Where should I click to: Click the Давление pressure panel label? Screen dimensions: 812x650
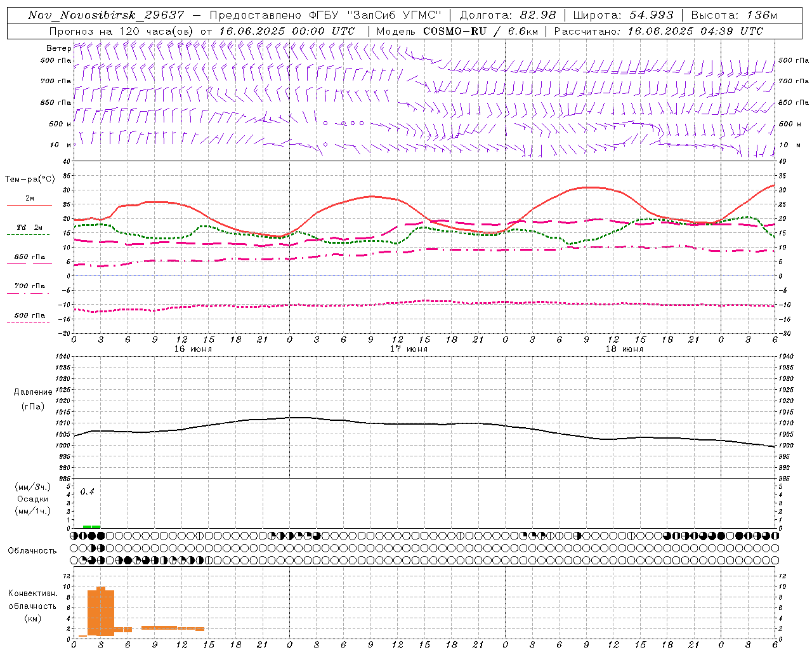click(33, 392)
